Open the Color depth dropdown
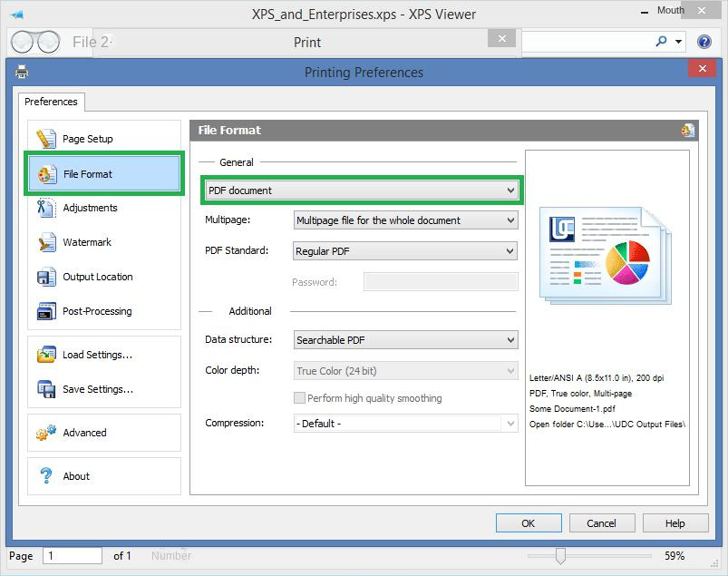 pyautogui.click(x=406, y=371)
